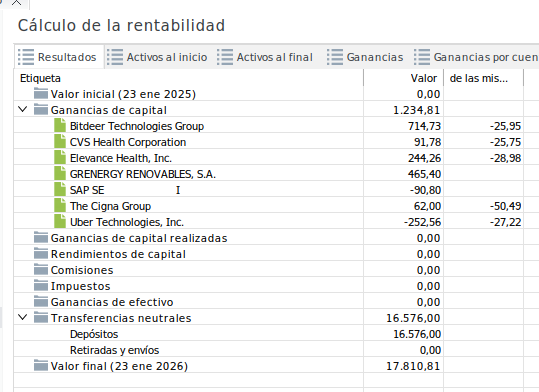The image size is (539, 392).
Task: Click the -25,95 cell for Bitdeer
Action: 505,126
